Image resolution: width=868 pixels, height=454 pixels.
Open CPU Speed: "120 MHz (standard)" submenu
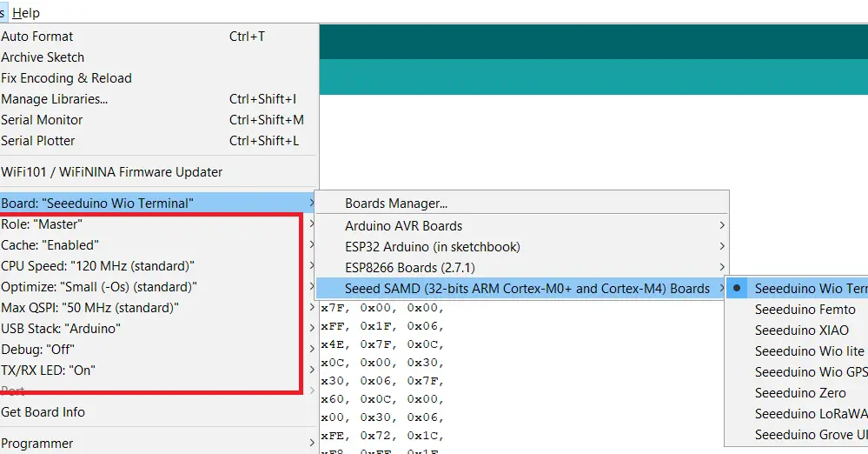pyautogui.click(x=159, y=266)
